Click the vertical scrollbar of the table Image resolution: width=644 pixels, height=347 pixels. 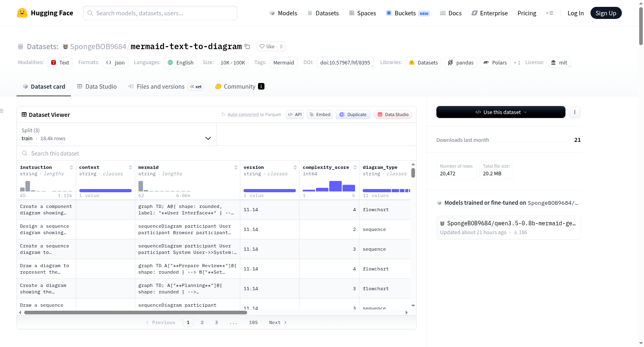(x=413, y=173)
